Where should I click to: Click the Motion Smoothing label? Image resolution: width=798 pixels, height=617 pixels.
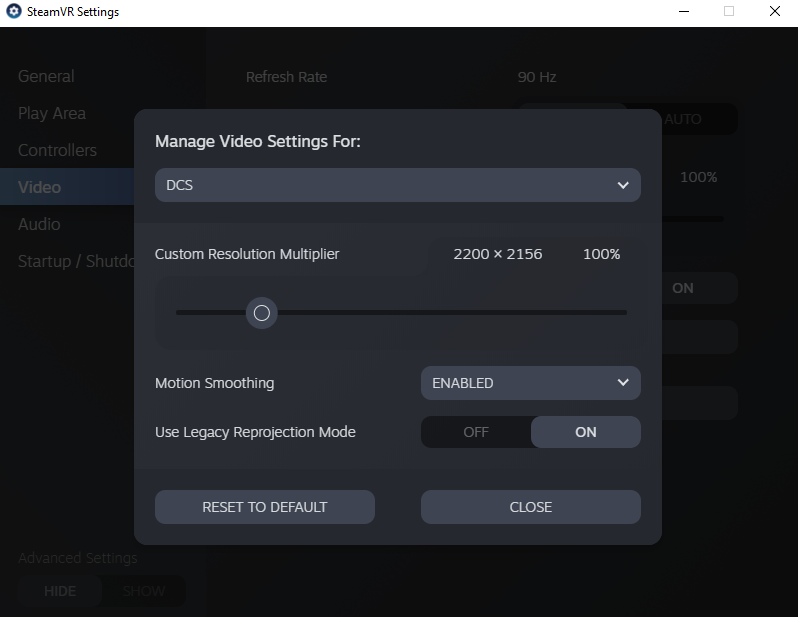click(214, 383)
